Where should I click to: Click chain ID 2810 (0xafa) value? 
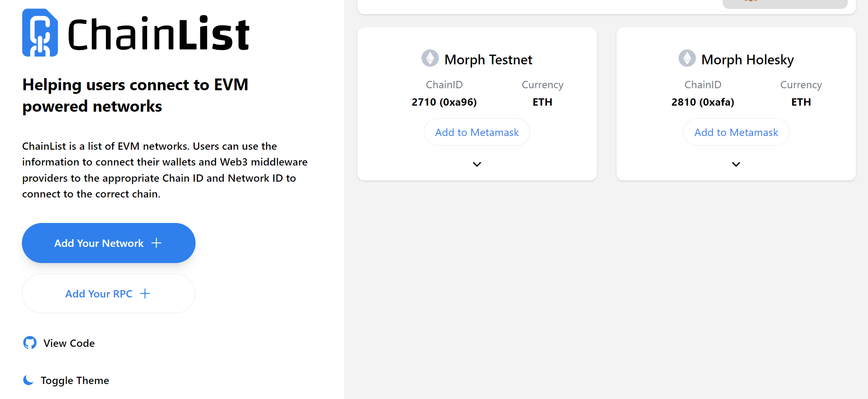[x=703, y=102]
